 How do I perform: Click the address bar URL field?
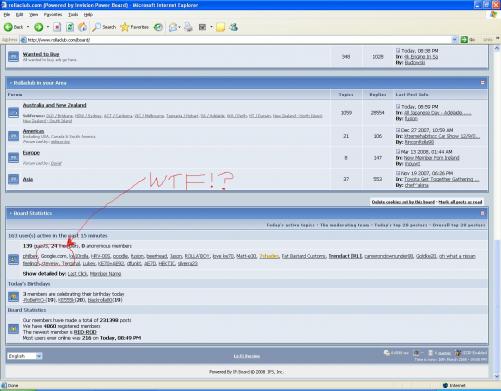click(235, 40)
